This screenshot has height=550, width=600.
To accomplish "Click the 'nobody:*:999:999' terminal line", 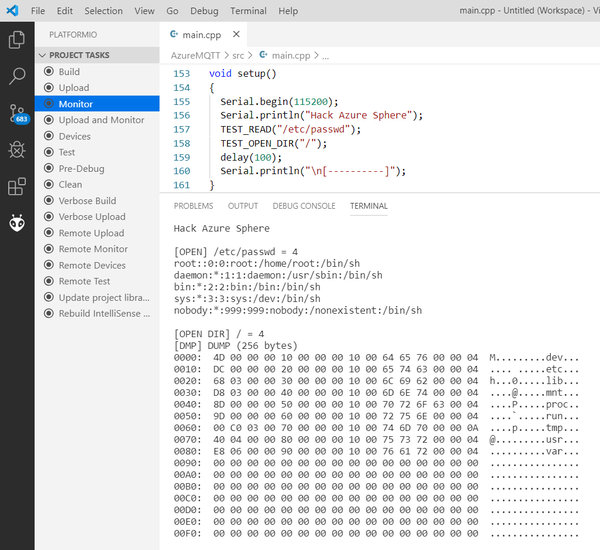I will pyautogui.click(x=298, y=310).
